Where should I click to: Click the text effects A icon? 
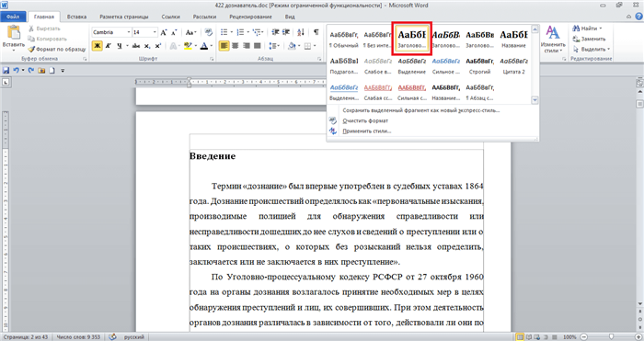click(173, 46)
